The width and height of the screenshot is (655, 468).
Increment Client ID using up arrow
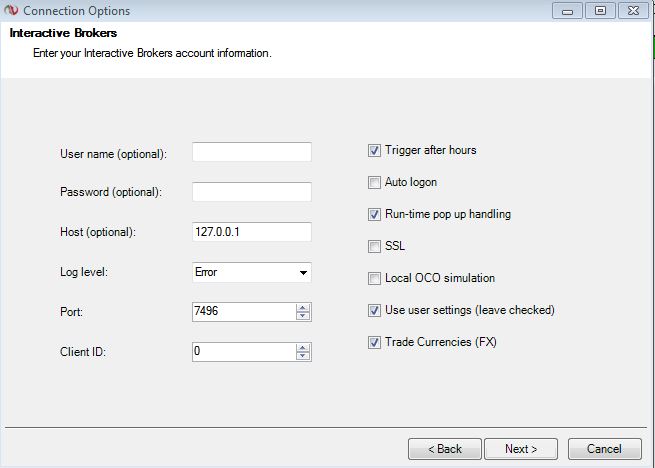point(303,348)
